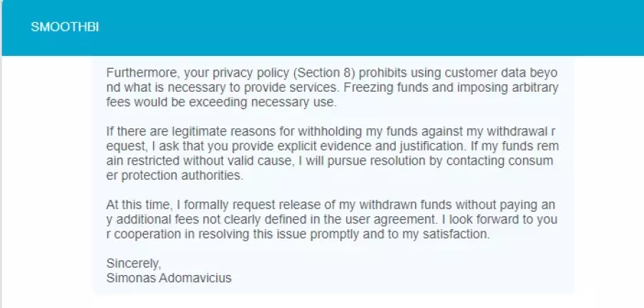Click the "Sincerely," closing line
Image resolution: width=644 pixels, height=308 pixels.
(x=134, y=263)
